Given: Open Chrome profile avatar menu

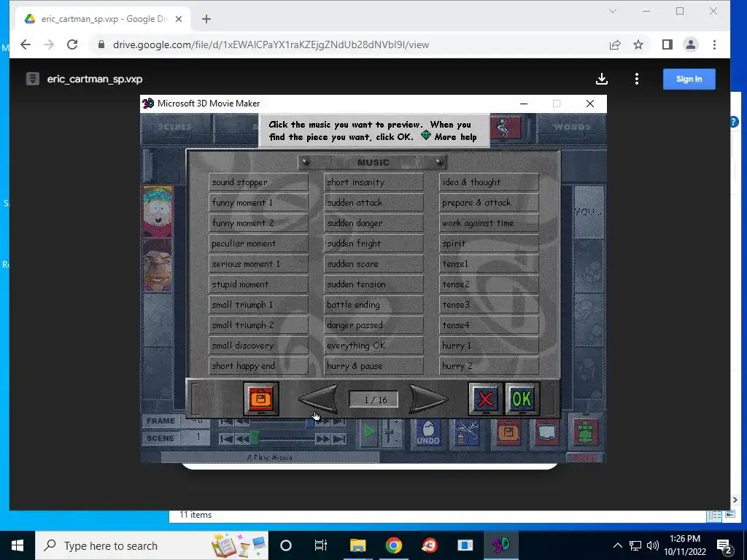Looking at the screenshot, I should [x=691, y=44].
